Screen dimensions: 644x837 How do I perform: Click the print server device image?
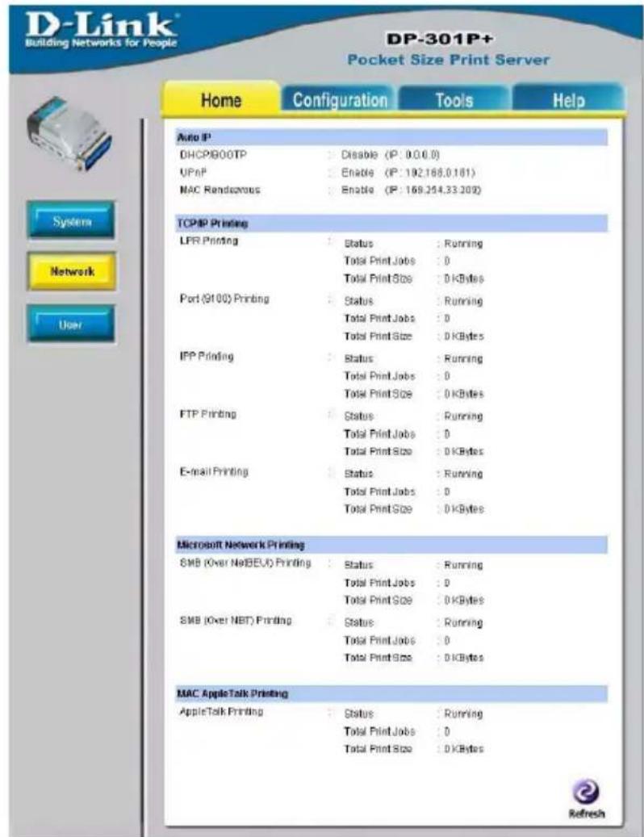[x=71, y=133]
